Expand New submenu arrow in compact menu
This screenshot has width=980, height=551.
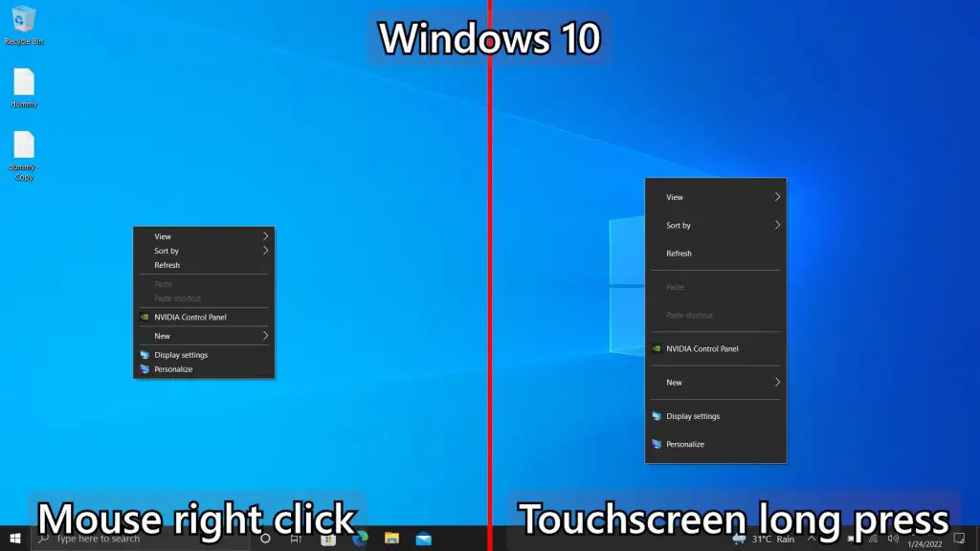266,336
